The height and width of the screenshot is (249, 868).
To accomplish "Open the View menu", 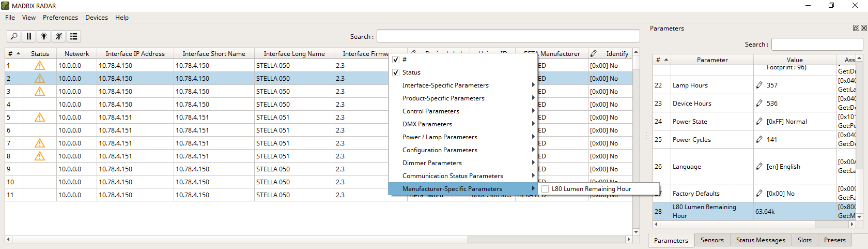I will coord(29,18).
